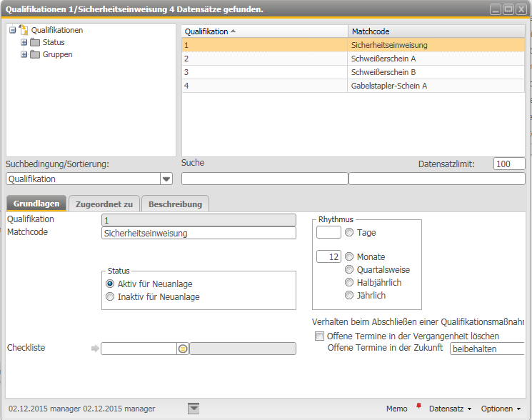The image size is (532, 420).
Task: Open the Offene Termine in der Zukunft dropdown
Action: click(x=487, y=349)
